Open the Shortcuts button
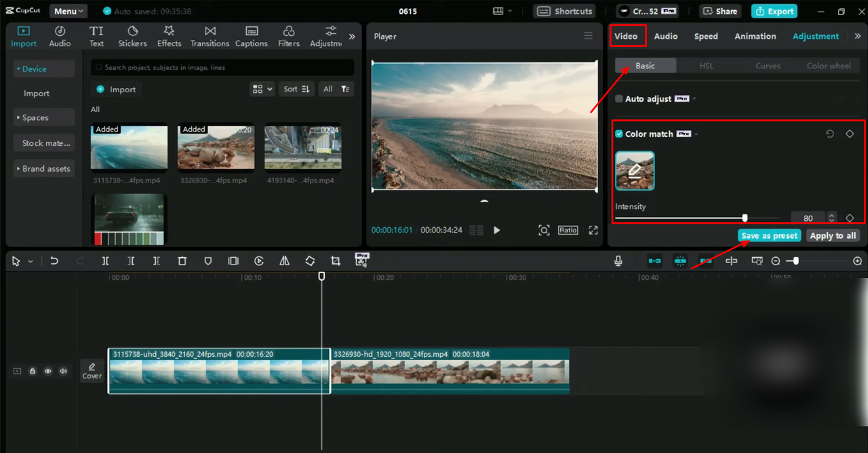The image size is (868, 453). (x=563, y=12)
